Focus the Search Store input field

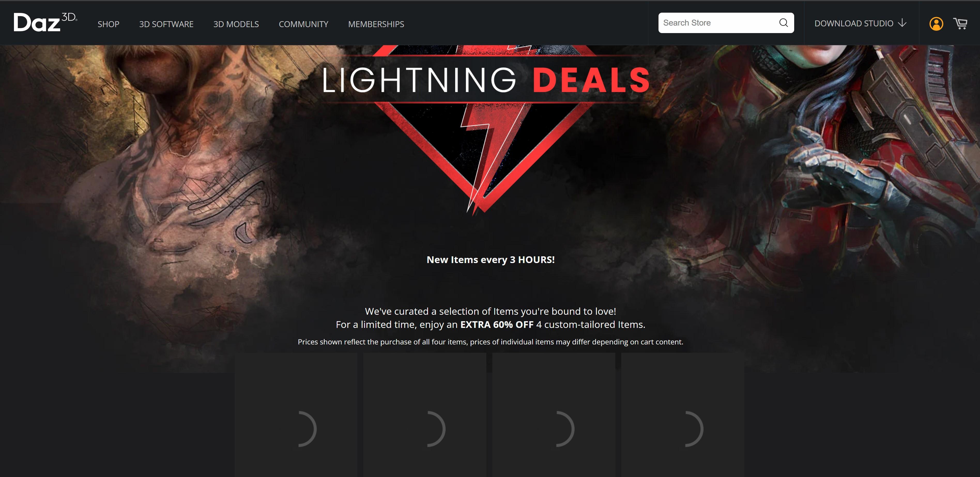(x=718, y=23)
